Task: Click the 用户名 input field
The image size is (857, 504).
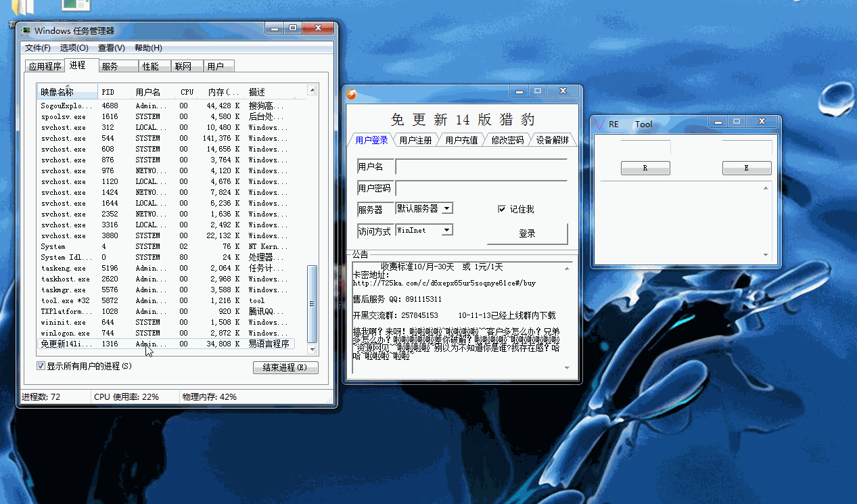Action: (480, 167)
